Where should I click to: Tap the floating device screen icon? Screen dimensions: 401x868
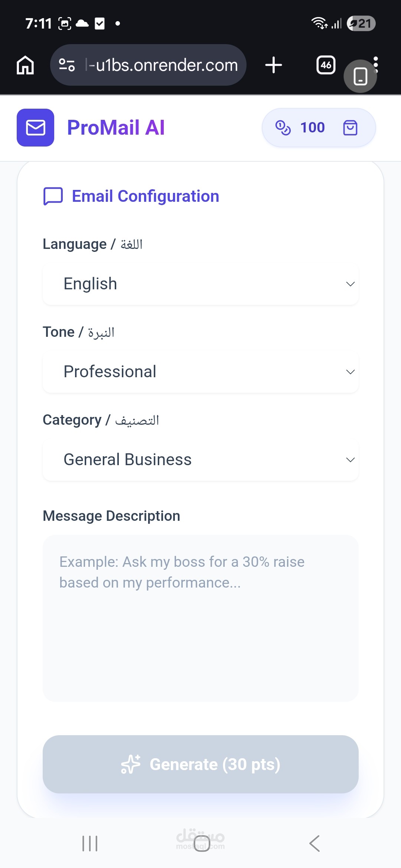[x=360, y=77]
